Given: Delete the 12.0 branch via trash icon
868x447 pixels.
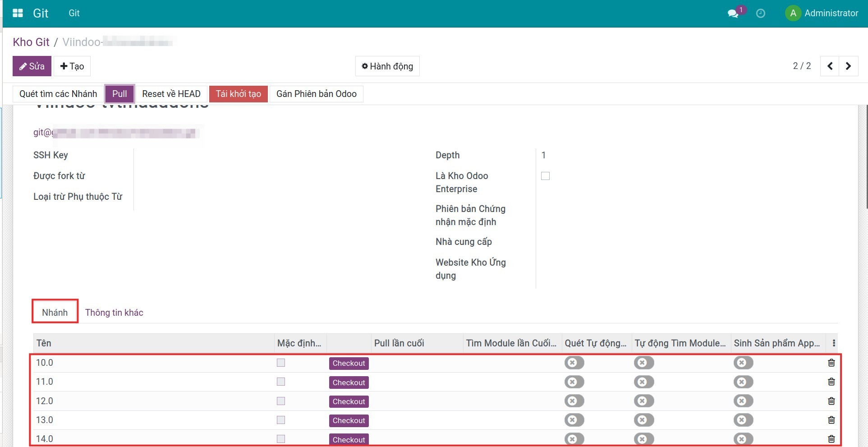Looking at the screenshot, I should click(x=831, y=401).
